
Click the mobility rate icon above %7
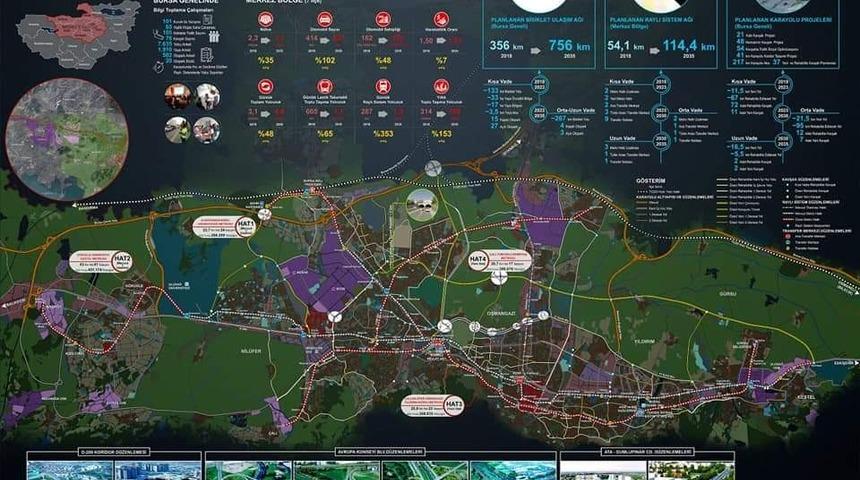point(441,20)
